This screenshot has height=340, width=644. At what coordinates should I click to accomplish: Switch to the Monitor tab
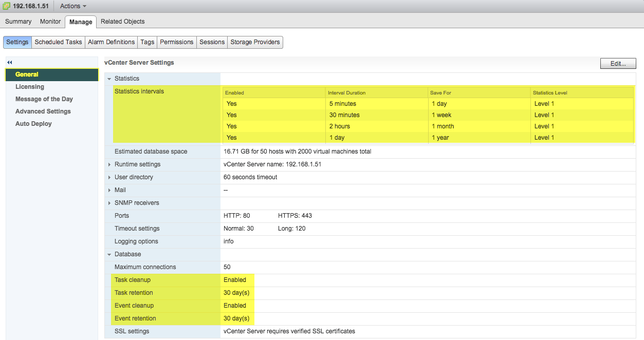tap(50, 22)
